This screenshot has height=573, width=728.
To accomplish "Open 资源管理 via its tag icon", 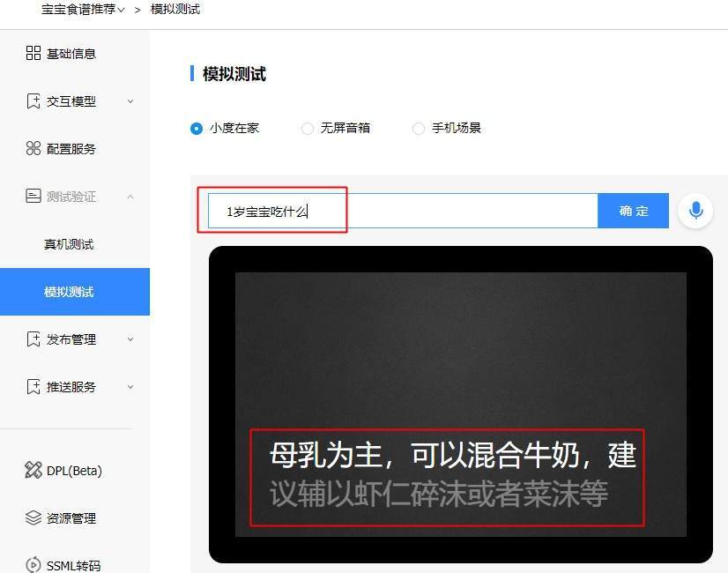I will (x=33, y=517).
